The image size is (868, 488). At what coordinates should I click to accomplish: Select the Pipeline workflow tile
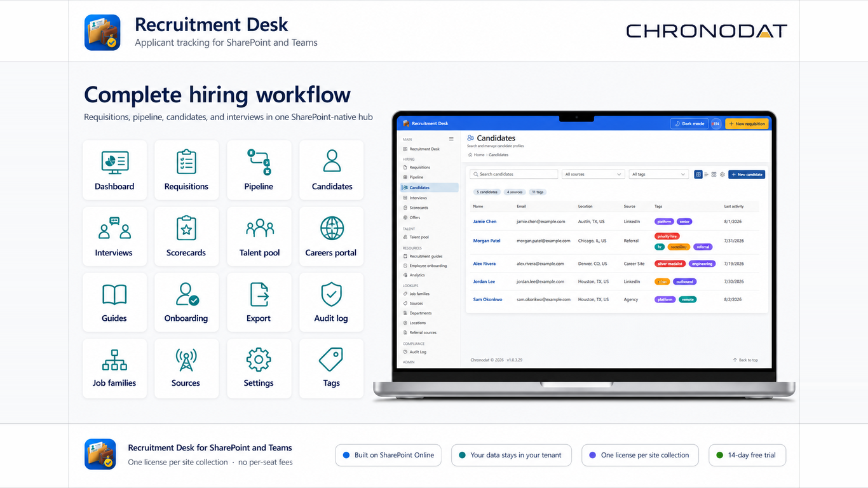(x=259, y=170)
